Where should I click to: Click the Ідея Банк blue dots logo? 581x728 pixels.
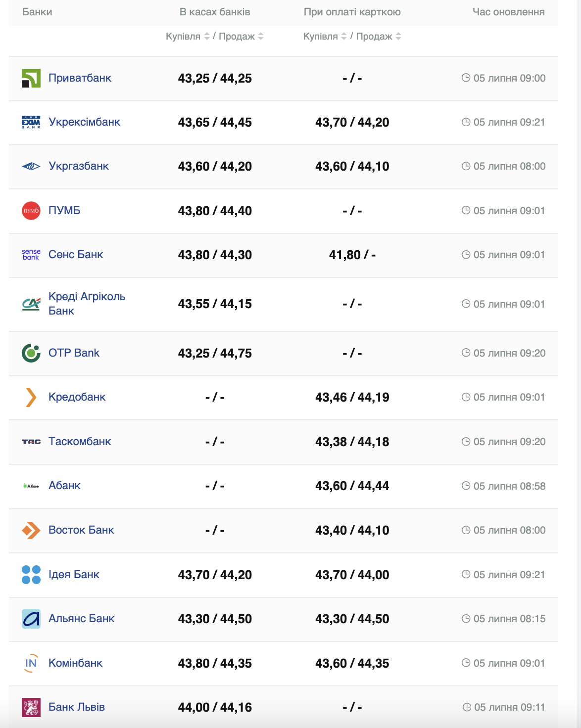click(x=31, y=575)
